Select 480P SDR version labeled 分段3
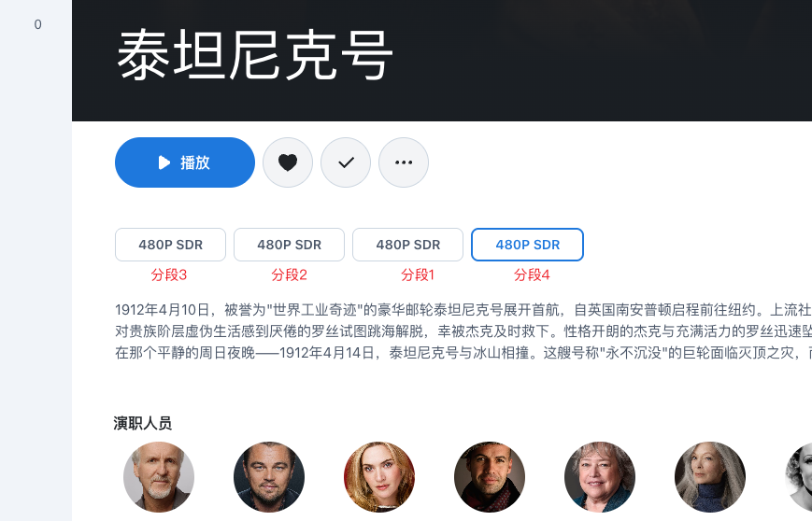 (170, 245)
